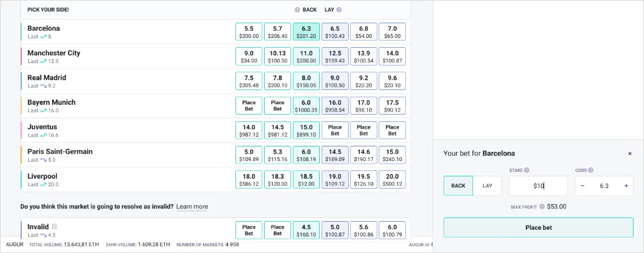Click the Juventus outcome name
The image size is (644, 253).
click(x=42, y=127)
